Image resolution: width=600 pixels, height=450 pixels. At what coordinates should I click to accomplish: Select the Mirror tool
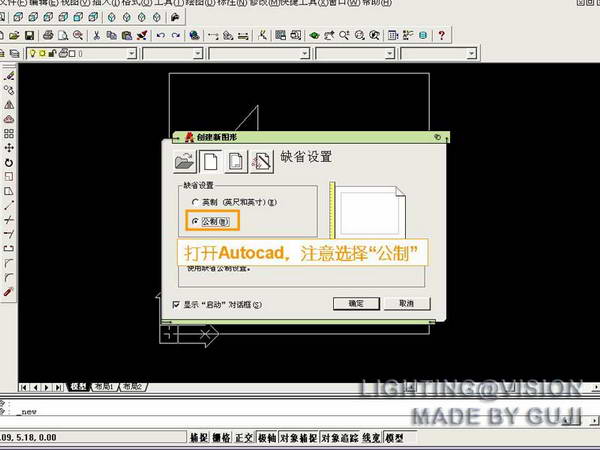(9, 105)
